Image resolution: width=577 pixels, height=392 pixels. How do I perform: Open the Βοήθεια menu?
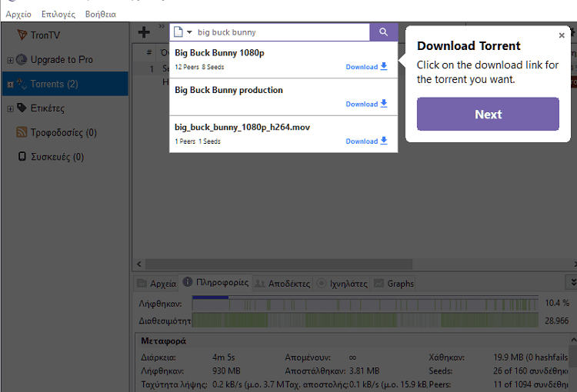click(x=101, y=14)
